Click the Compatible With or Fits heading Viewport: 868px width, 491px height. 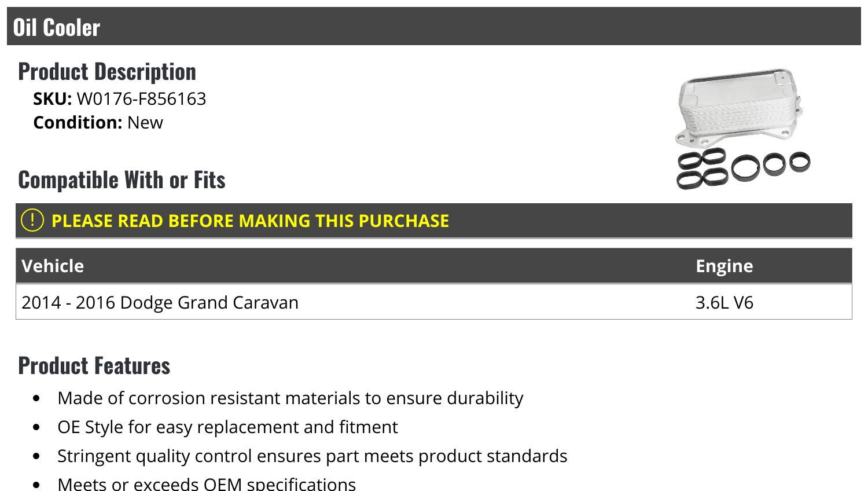122,179
